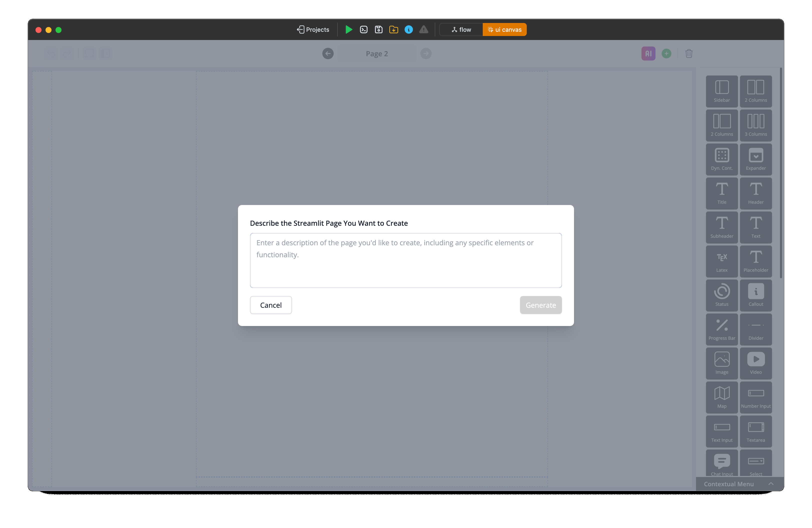
Task: Select the Progress Bar component
Action: tap(721, 329)
